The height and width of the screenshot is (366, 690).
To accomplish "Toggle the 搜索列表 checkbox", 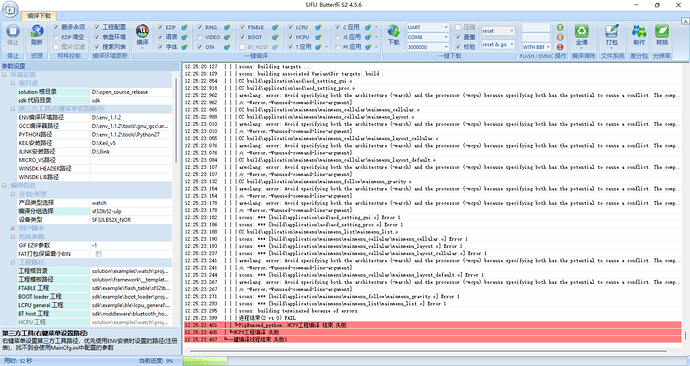I will pos(97,47).
